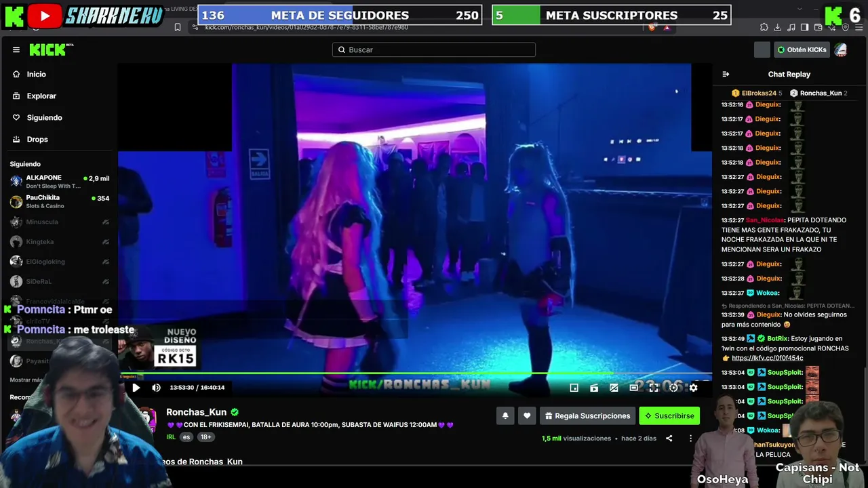Seek along the video progress bar
The height and width of the screenshot is (488, 868).
tap(415, 373)
